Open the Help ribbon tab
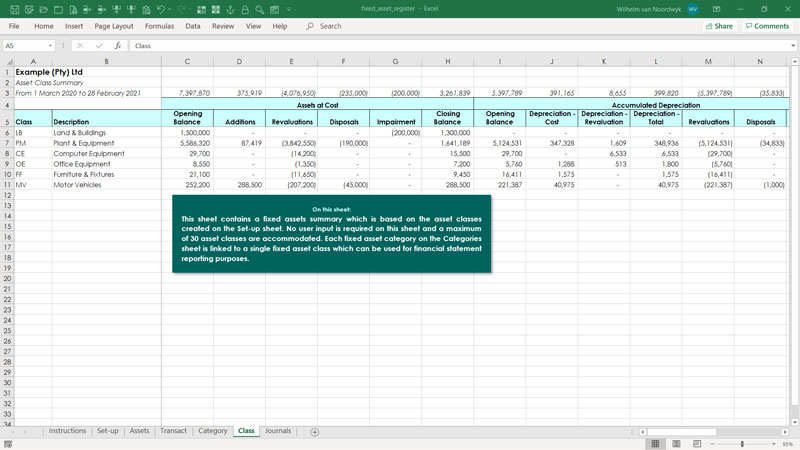Image resolution: width=800 pixels, height=450 pixels. point(280,26)
